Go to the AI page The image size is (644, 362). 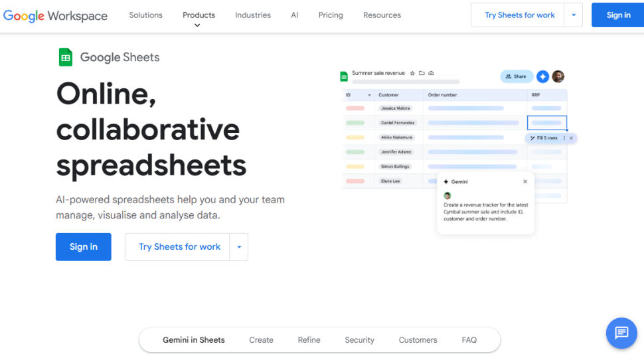[295, 15]
